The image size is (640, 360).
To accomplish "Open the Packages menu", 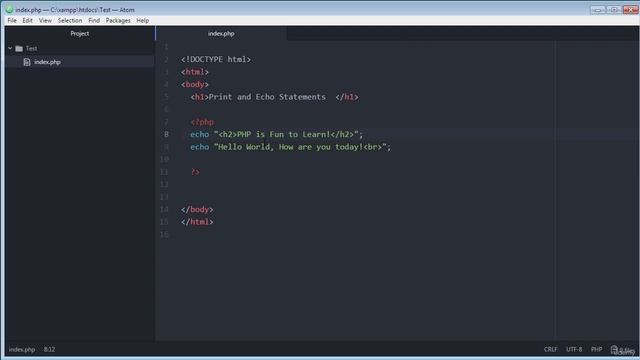I will click(118, 20).
